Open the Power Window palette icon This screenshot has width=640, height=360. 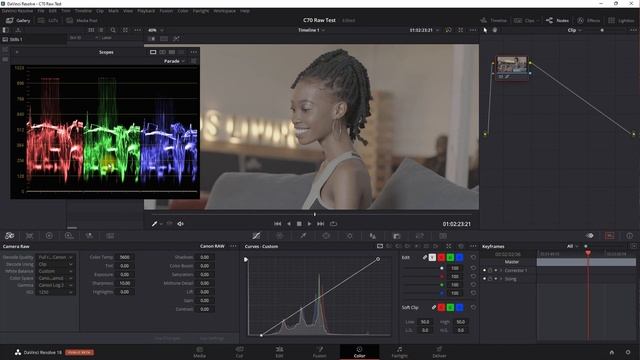pyautogui.click(x=326, y=236)
